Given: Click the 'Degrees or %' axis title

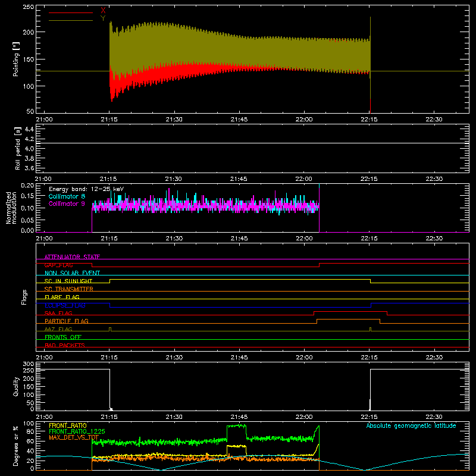Looking at the screenshot, I should 16,446.
